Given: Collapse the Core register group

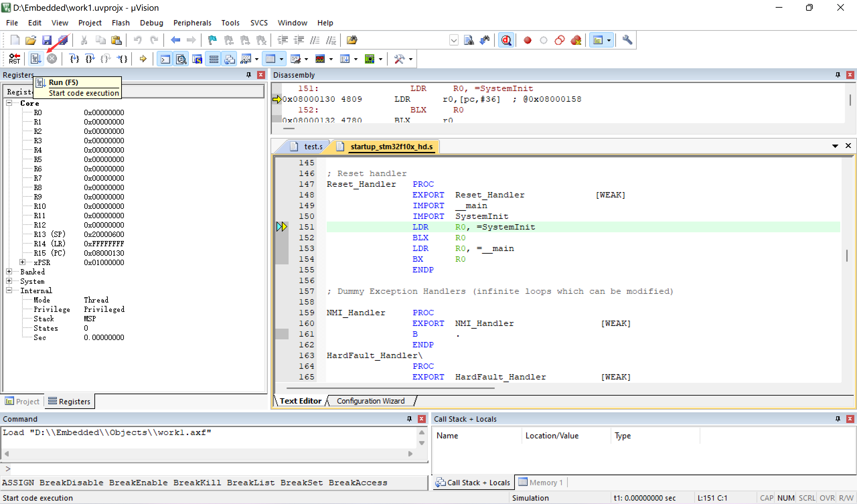Looking at the screenshot, I should pyautogui.click(x=9, y=103).
